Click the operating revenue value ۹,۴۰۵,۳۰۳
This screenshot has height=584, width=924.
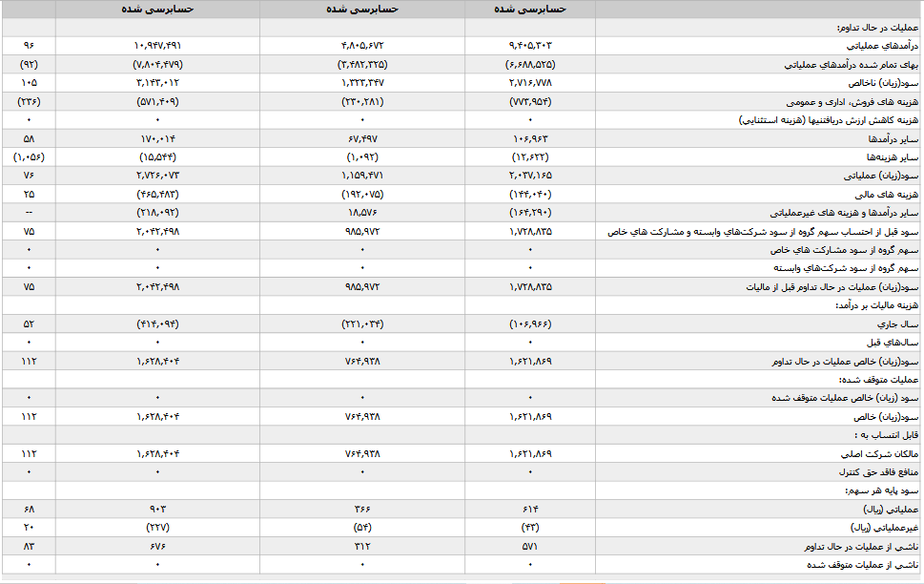pyautogui.click(x=528, y=46)
